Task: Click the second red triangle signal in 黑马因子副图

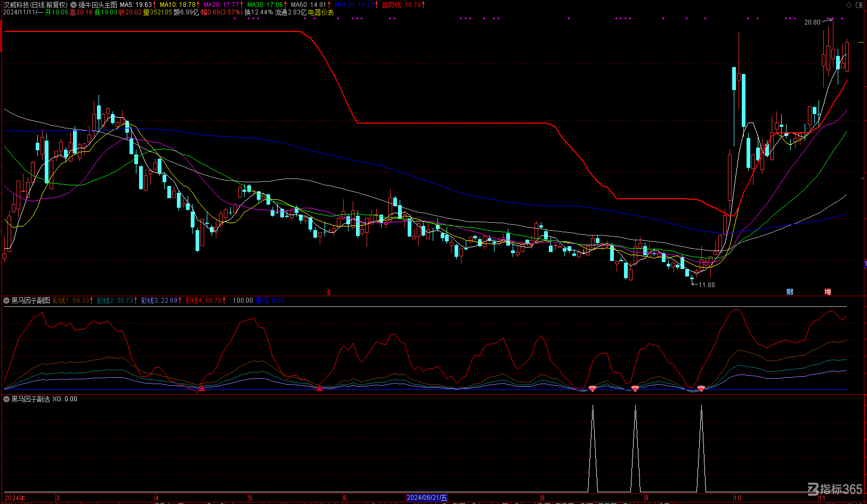Action: [x=319, y=389]
